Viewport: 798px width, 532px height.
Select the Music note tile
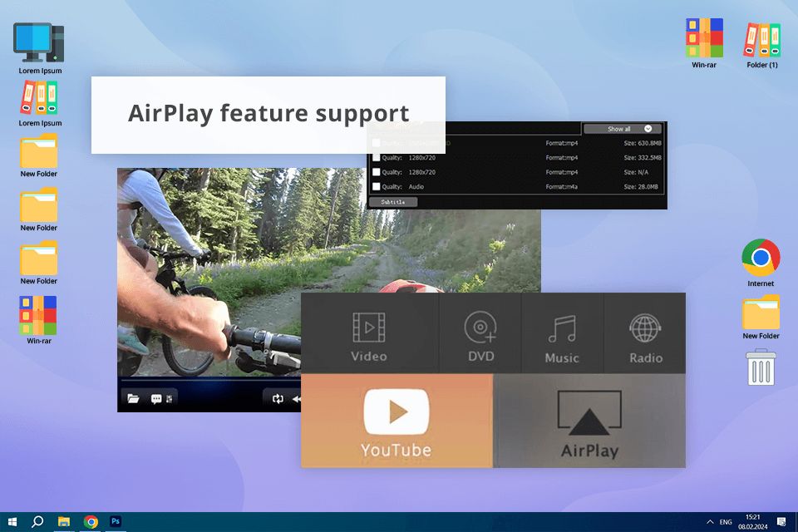click(563, 333)
